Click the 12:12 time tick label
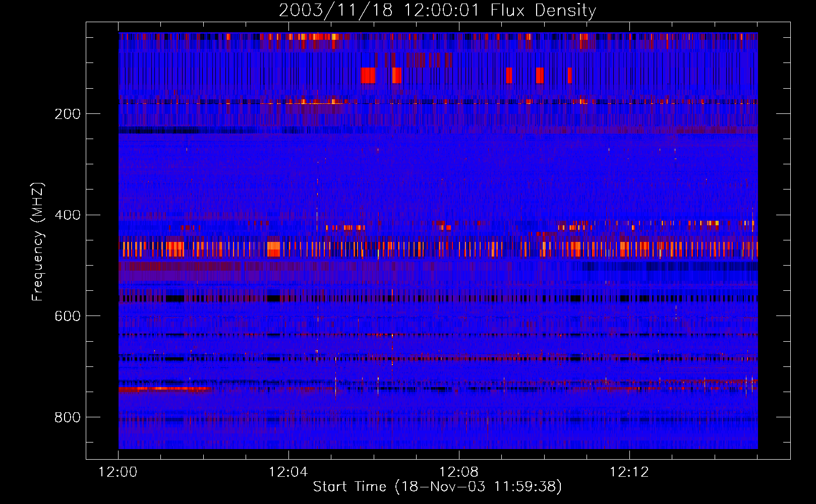The width and height of the screenshot is (816, 504). click(629, 472)
